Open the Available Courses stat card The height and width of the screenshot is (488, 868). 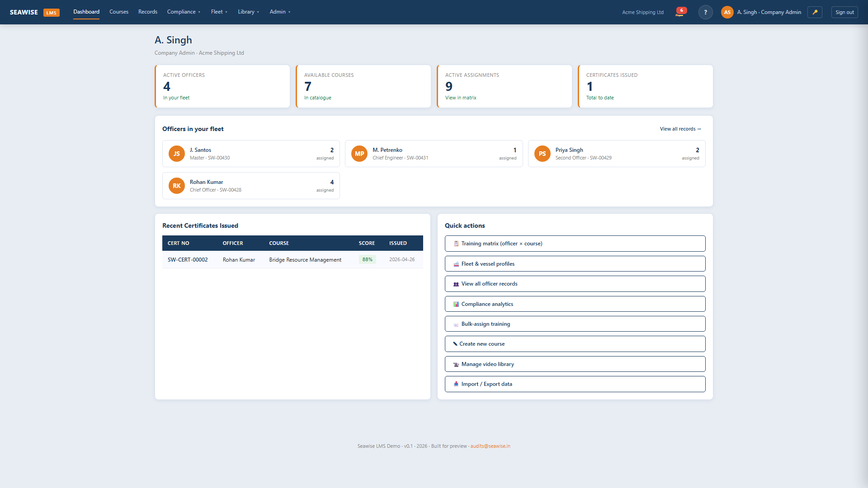(x=363, y=86)
